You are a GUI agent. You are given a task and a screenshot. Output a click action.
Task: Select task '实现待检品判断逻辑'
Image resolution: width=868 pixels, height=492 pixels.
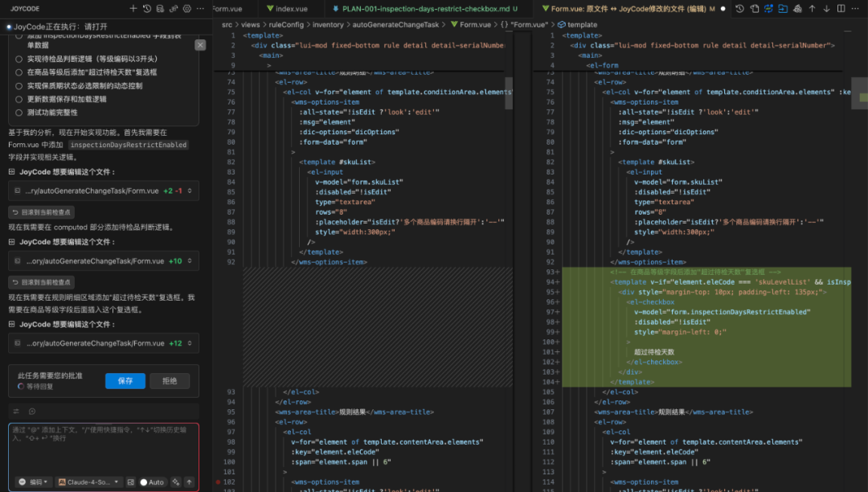[18, 59]
